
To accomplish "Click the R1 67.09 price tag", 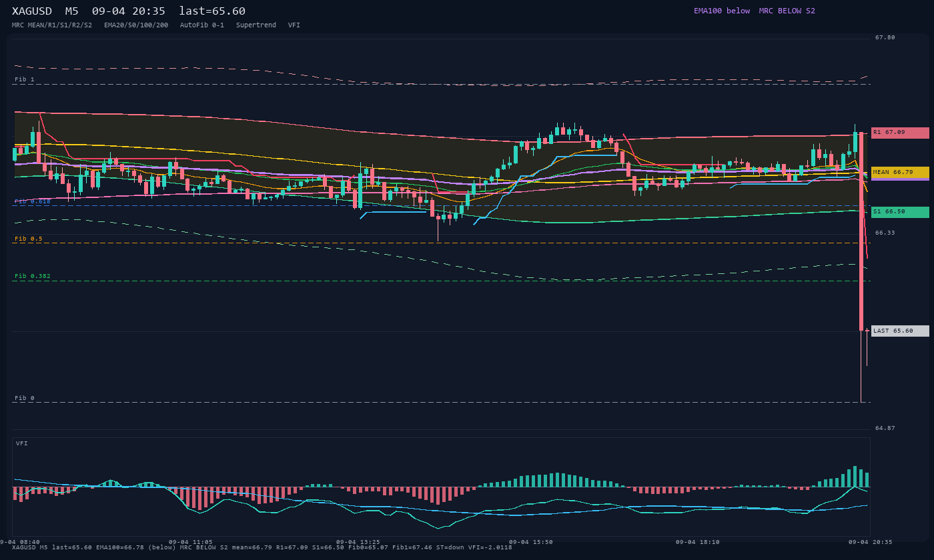I will (x=900, y=133).
